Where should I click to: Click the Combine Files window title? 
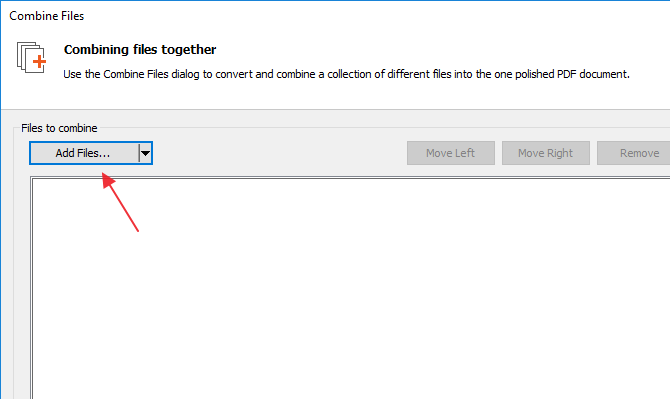[47, 16]
